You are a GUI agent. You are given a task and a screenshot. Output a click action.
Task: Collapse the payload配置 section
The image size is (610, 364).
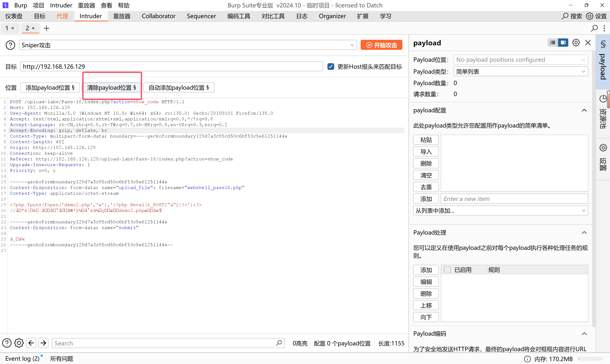[x=584, y=110]
